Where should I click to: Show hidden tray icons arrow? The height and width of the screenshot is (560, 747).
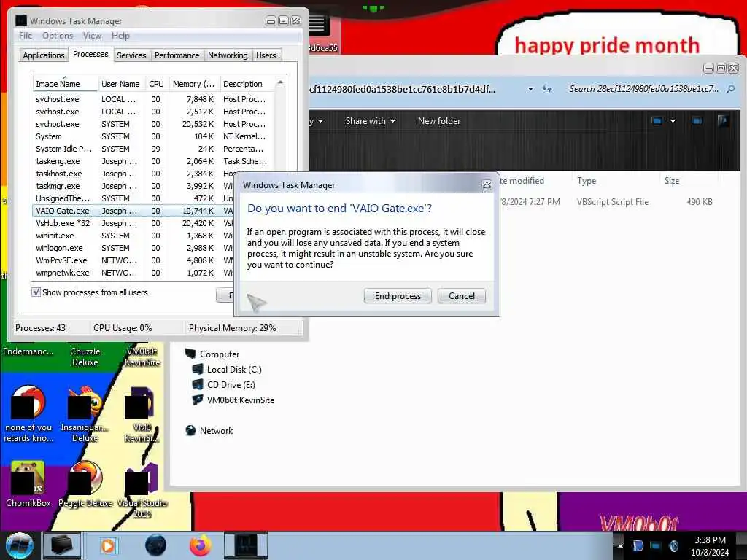(x=620, y=546)
